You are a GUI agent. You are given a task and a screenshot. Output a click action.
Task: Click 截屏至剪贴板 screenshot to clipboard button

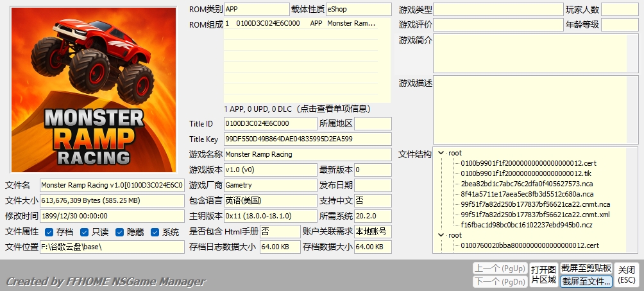586,268
